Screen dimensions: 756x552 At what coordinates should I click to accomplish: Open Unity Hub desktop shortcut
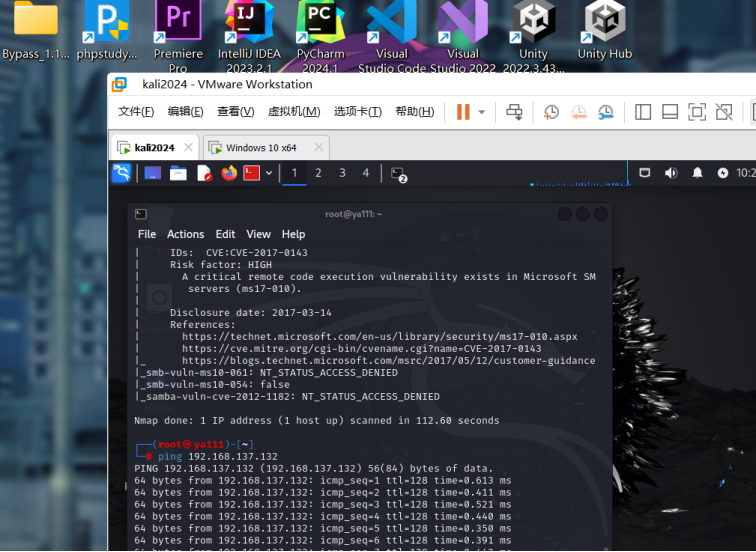pos(605,30)
